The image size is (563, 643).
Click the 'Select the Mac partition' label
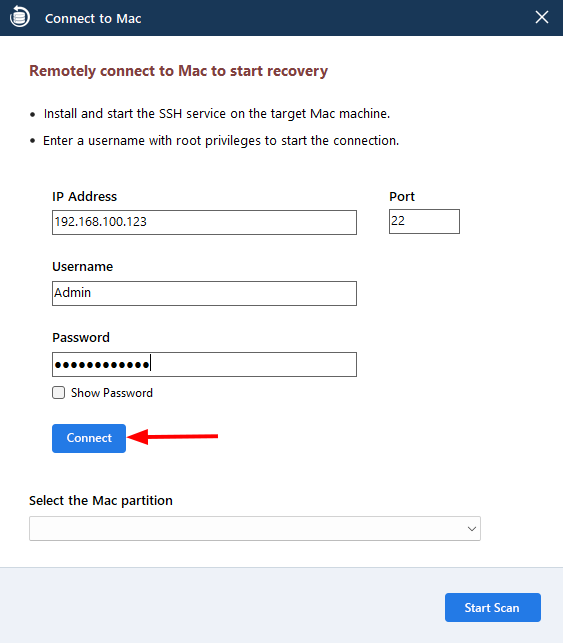101,500
